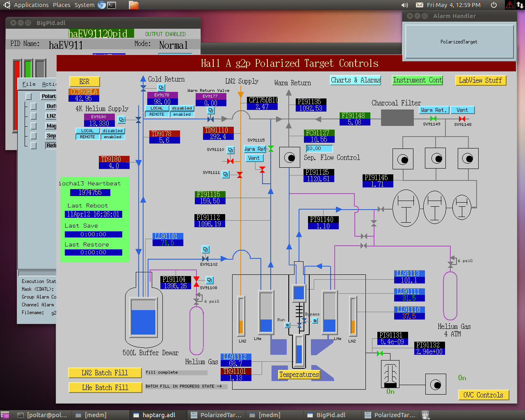Click the green valve next to Warm Ret button
This screenshot has height=420, width=525.
tap(271, 149)
